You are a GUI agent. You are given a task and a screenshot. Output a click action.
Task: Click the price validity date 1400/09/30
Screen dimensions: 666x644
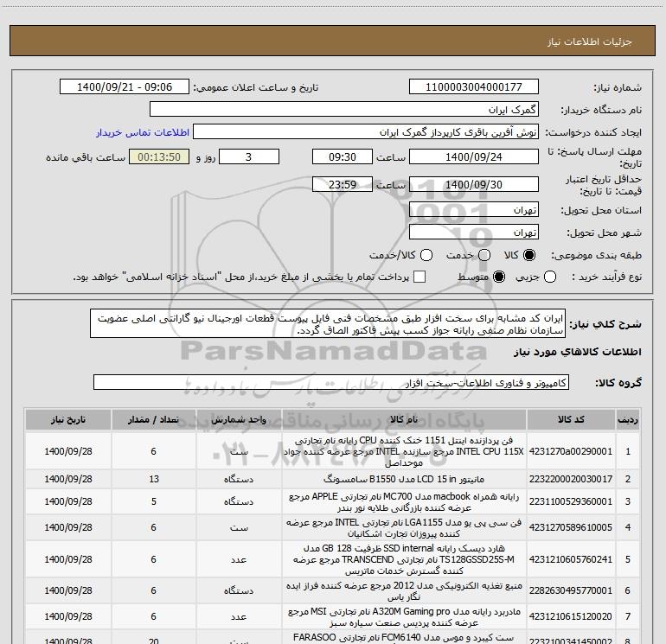474,184
